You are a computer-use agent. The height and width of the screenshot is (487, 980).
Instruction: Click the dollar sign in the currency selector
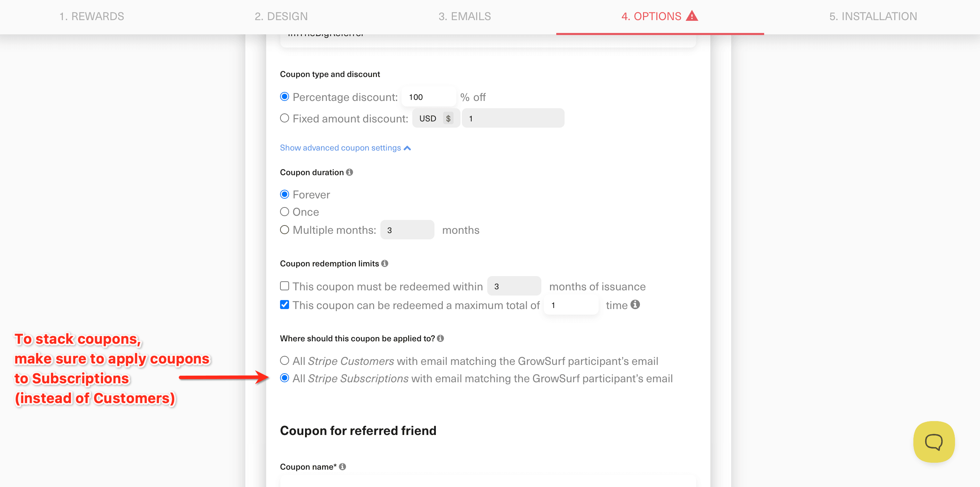449,118
